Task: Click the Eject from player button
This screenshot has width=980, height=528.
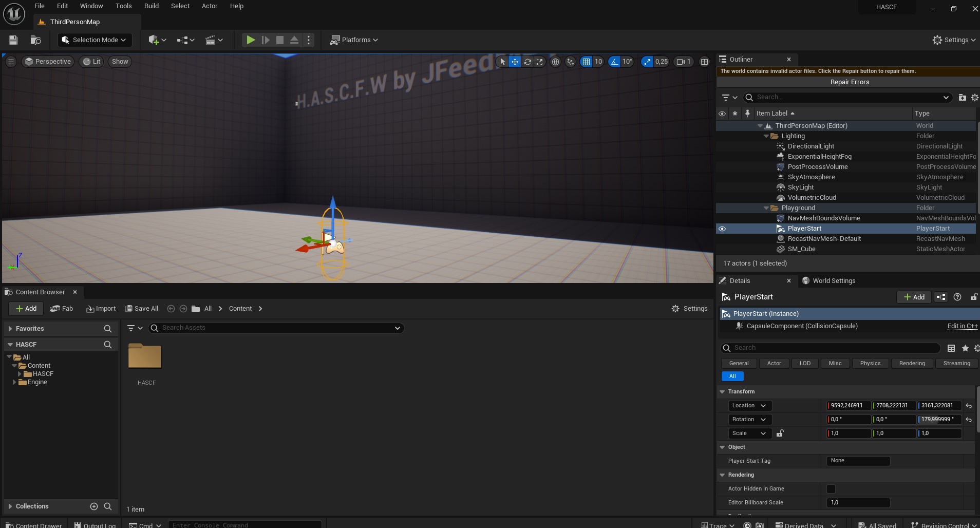Action: pyautogui.click(x=294, y=40)
